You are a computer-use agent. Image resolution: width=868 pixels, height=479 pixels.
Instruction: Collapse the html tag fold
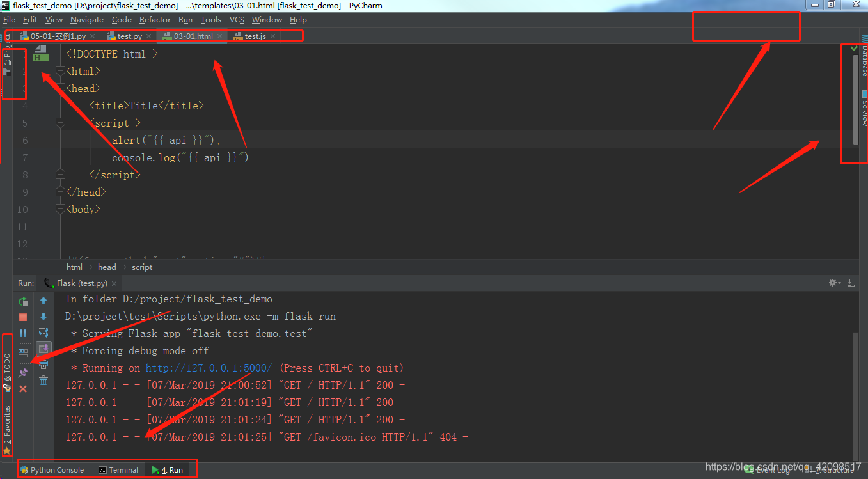(x=60, y=71)
